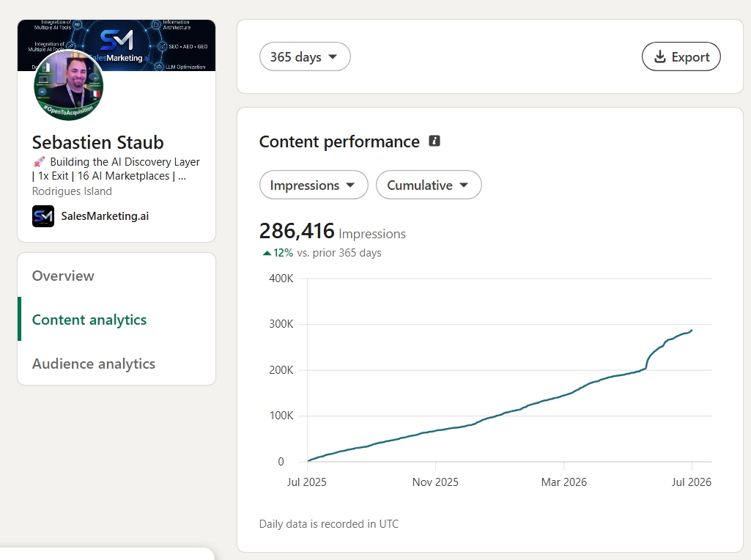
Task: Click the Nov 2025 axis label
Action: [435, 482]
